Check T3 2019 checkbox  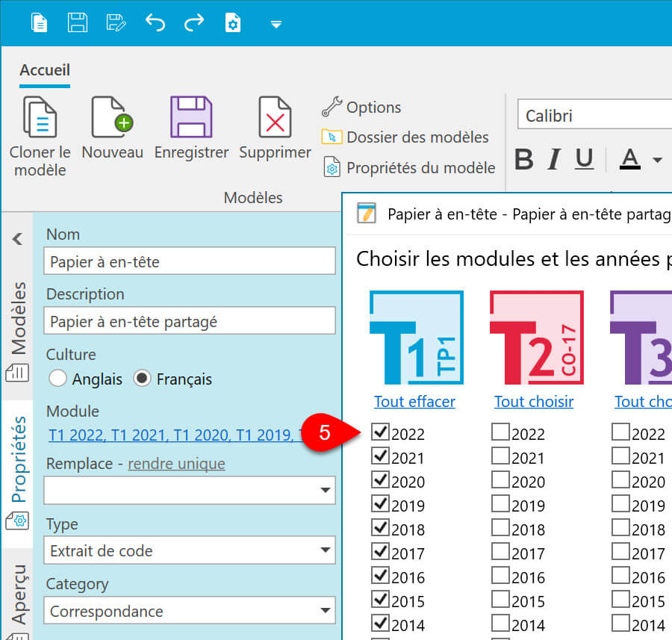point(620,503)
